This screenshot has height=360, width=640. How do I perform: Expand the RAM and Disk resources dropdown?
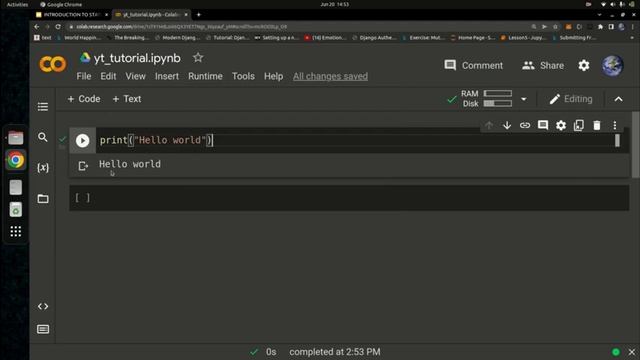pos(524,99)
